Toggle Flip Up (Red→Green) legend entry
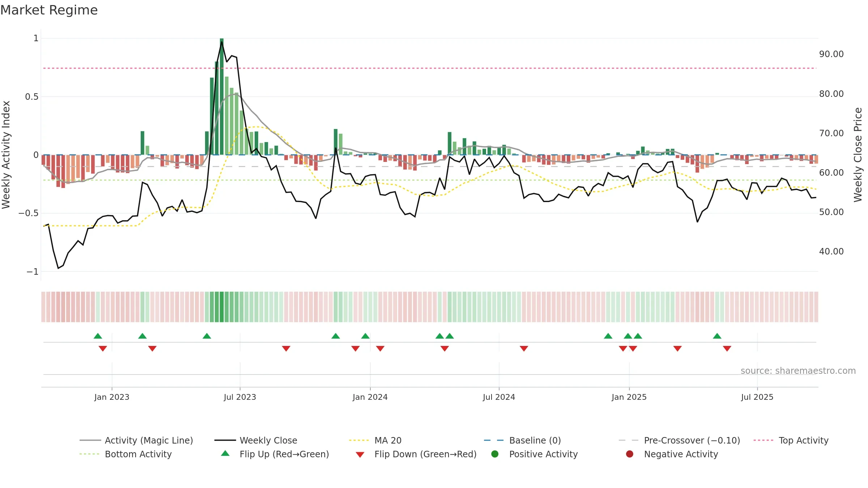 tap(275, 454)
